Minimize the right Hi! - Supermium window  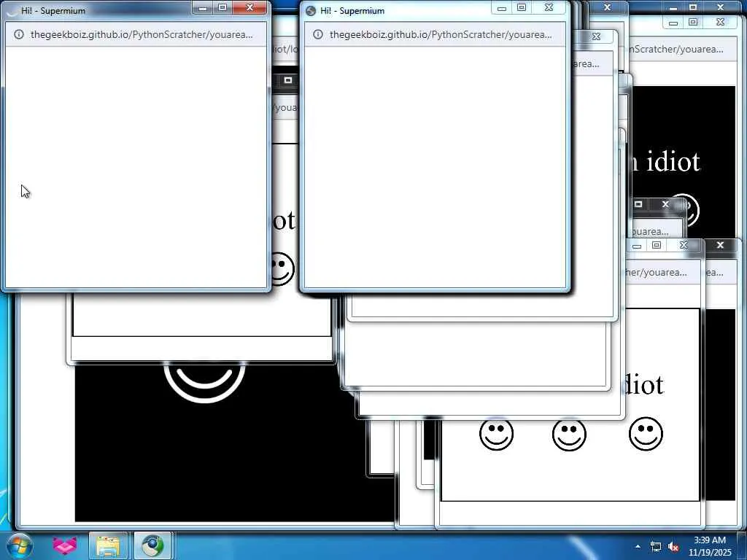coord(502,7)
